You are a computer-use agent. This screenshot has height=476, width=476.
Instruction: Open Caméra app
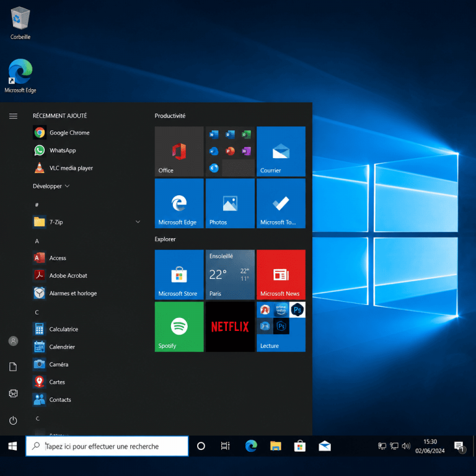tap(86, 364)
